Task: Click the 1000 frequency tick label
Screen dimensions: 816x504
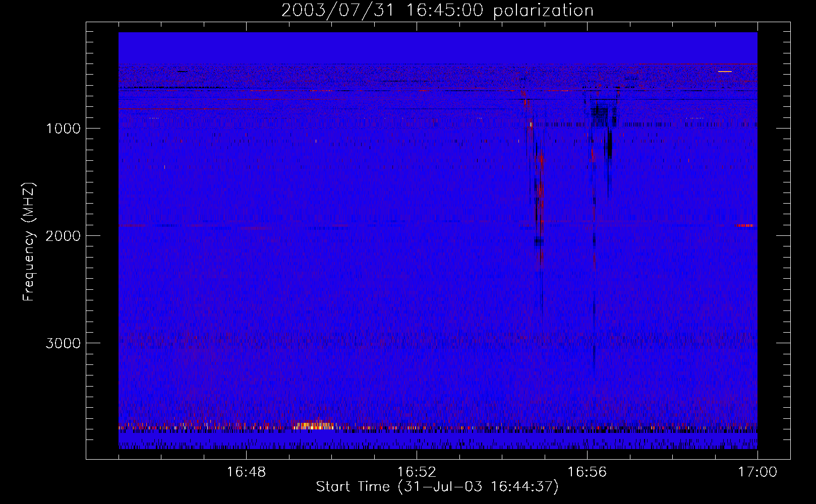Action: tap(63, 129)
